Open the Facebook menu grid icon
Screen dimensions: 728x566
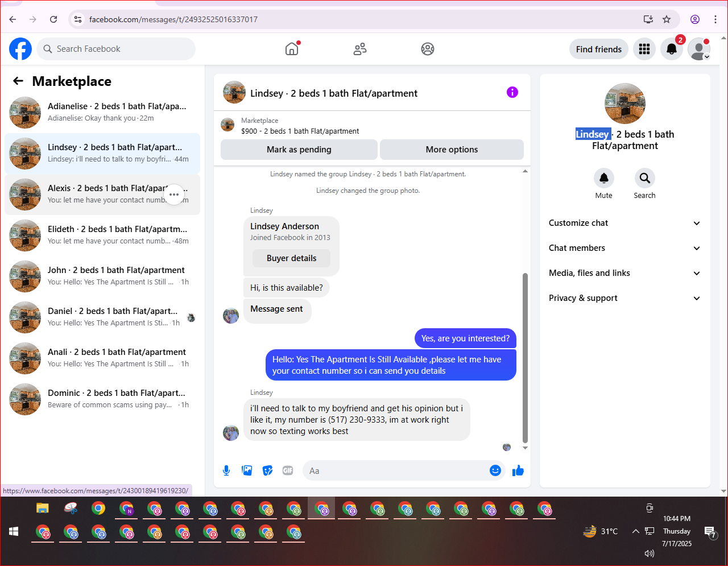click(644, 49)
